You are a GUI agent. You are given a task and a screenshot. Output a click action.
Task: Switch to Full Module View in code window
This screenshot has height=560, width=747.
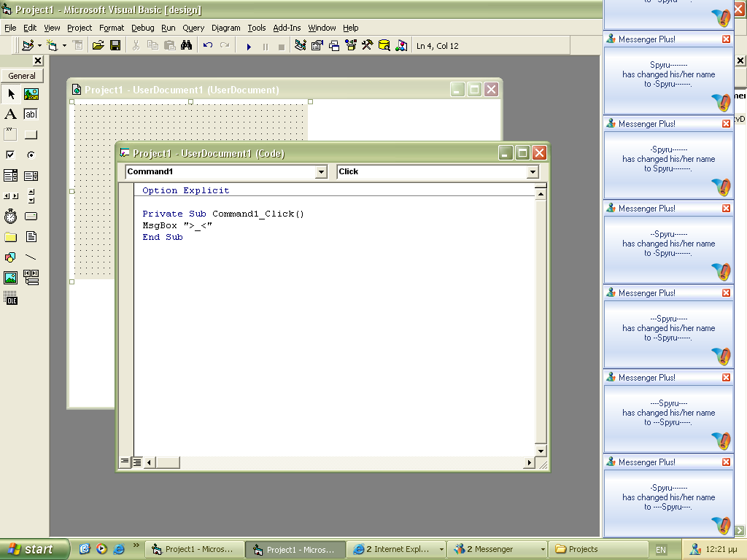coord(136,462)
